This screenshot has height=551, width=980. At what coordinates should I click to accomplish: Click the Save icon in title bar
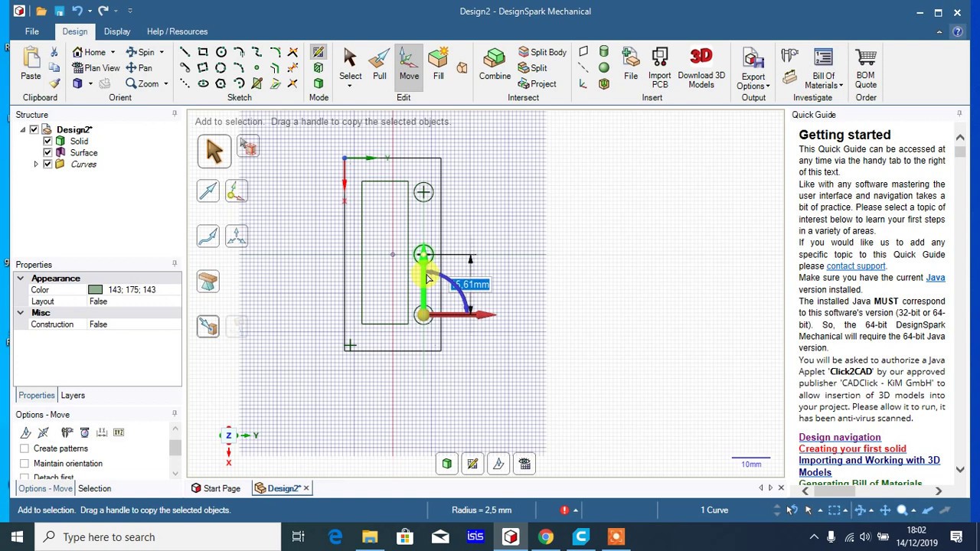pos(59,11)
